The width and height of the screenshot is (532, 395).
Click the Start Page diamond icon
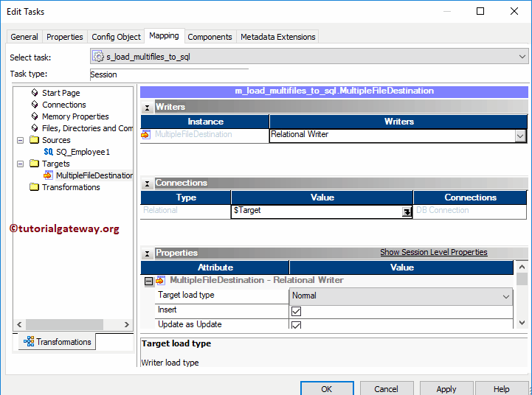point(35,93)
